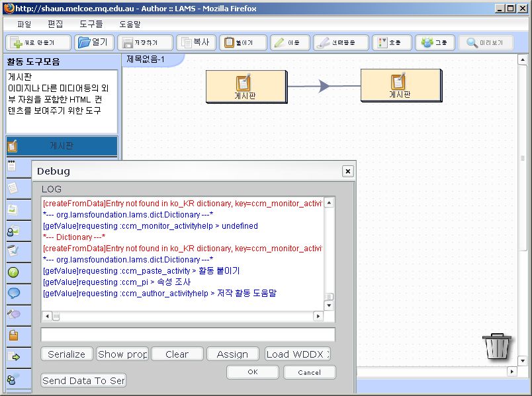Click the green arrow submit files tool

click(x=13, y=357)
